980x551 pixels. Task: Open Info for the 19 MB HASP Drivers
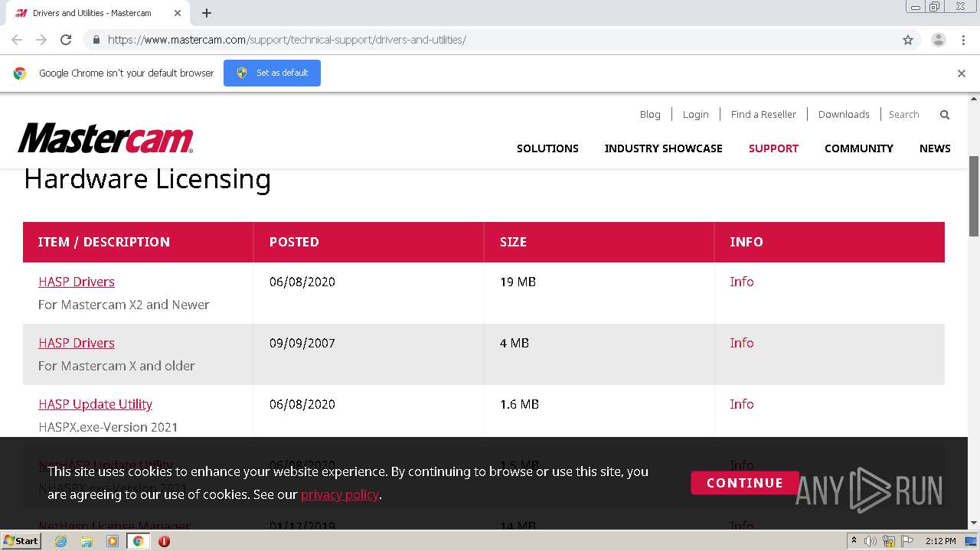(742, 282)
